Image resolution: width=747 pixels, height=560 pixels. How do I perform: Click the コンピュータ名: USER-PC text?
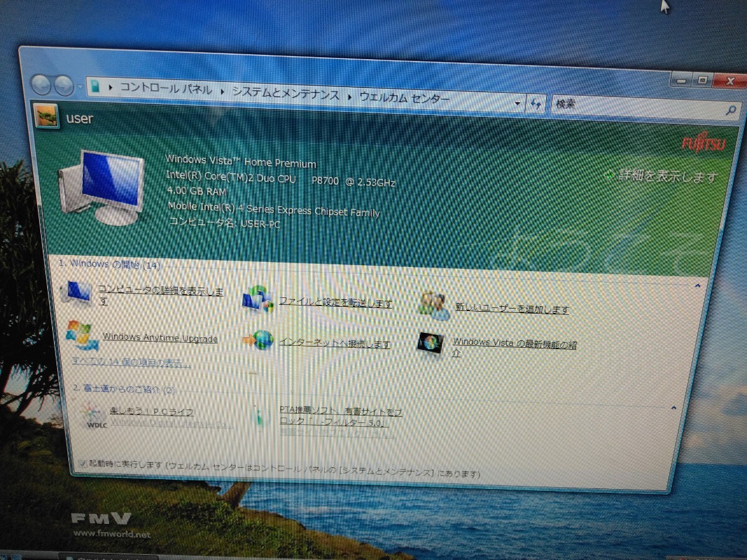[225, 222]
